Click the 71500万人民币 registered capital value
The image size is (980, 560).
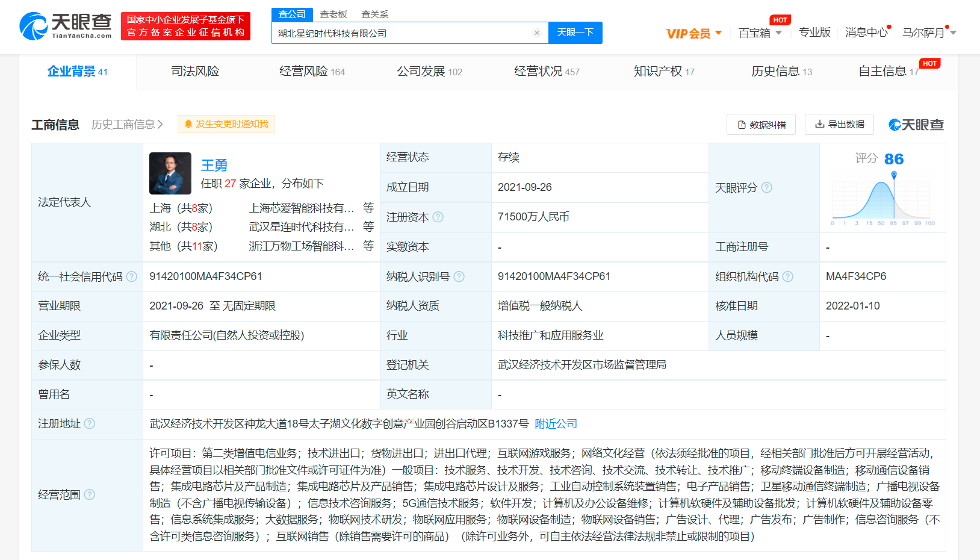click(x=533, y=217)
